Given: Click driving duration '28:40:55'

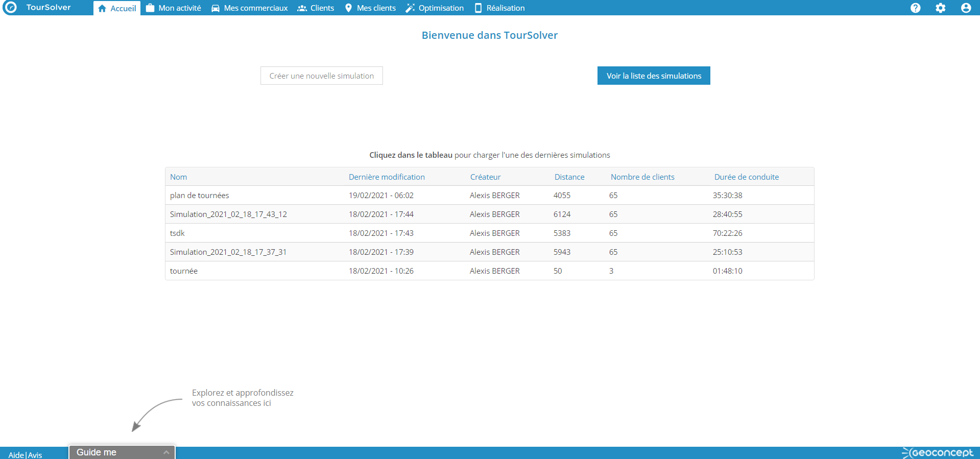Looking at the screenshot, I should pos(728,214).
